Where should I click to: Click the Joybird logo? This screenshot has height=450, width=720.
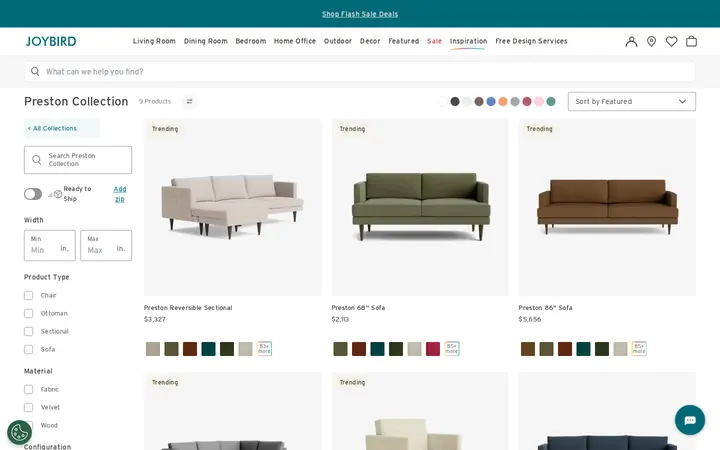[x=51, y=41]
